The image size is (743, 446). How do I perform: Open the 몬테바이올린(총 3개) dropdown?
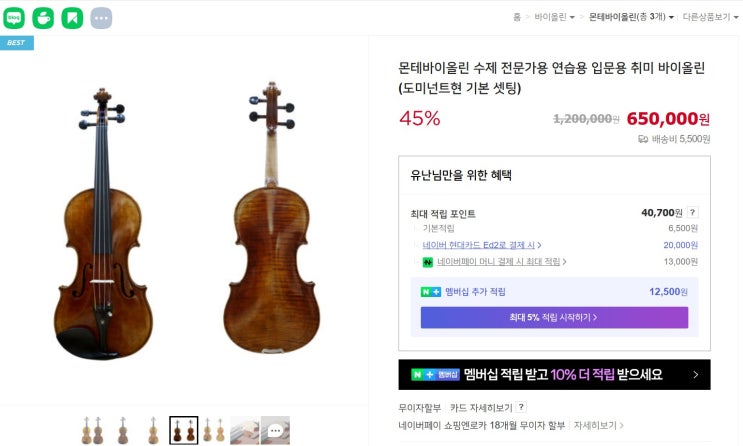tap(631, 17)
